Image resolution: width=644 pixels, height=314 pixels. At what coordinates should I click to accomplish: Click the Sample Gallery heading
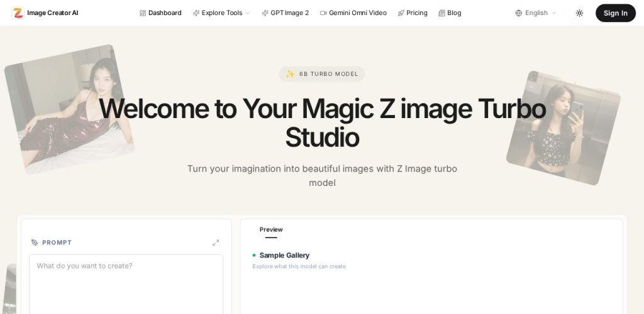coord(285,256)
